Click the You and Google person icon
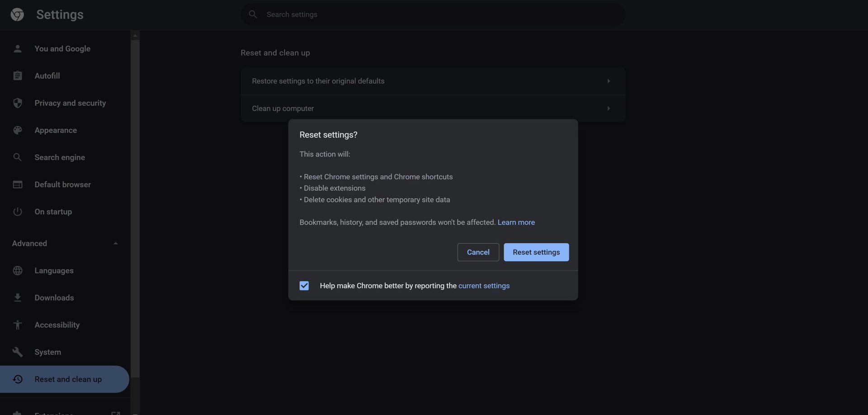The width and height of the screenshot is (868, 415). coord(18,49)
